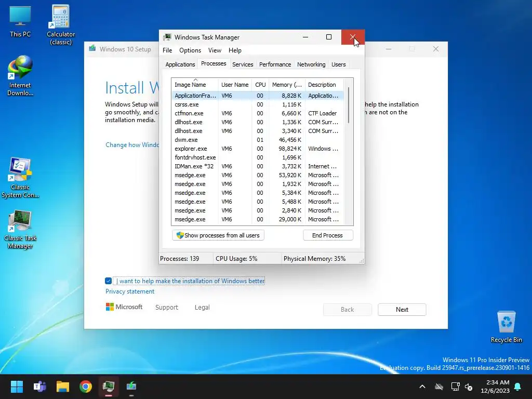Minimize the Windows Task Manager window
The width and height of the screenshot is (532, 399).
pyautogui.click(x=305, y=37)
